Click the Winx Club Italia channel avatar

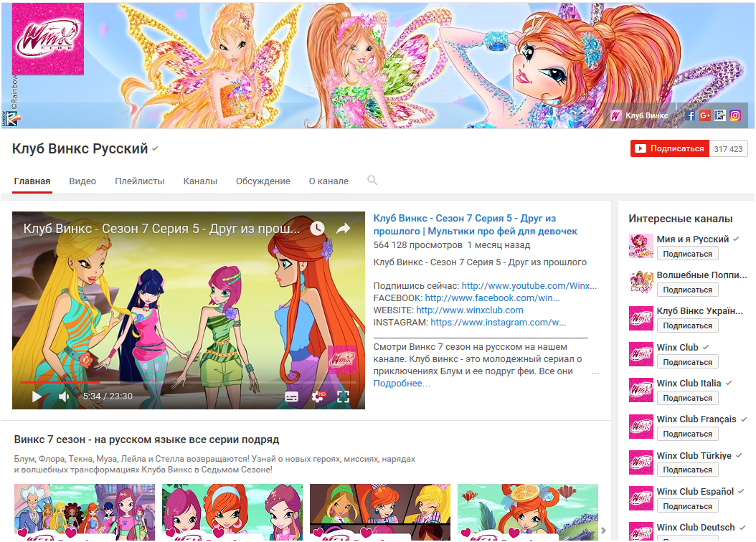[641, 390]
